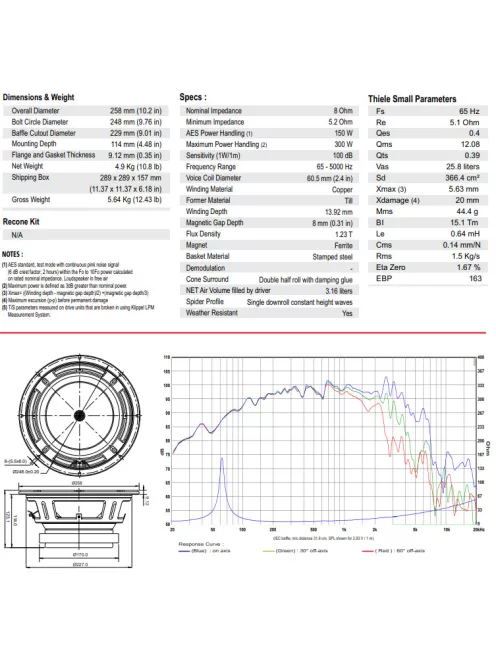
Task: Click the 'EBP' parameter label
Action: 384,278
